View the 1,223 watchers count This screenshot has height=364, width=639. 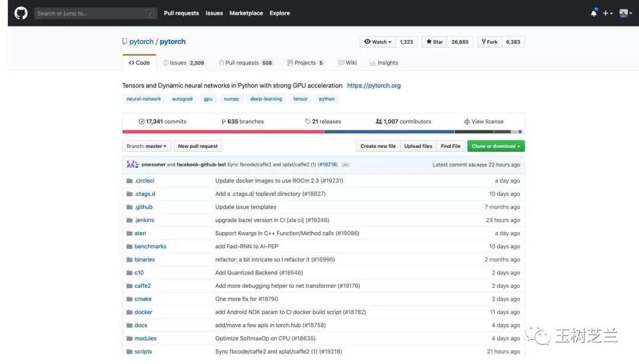(406, 42)
